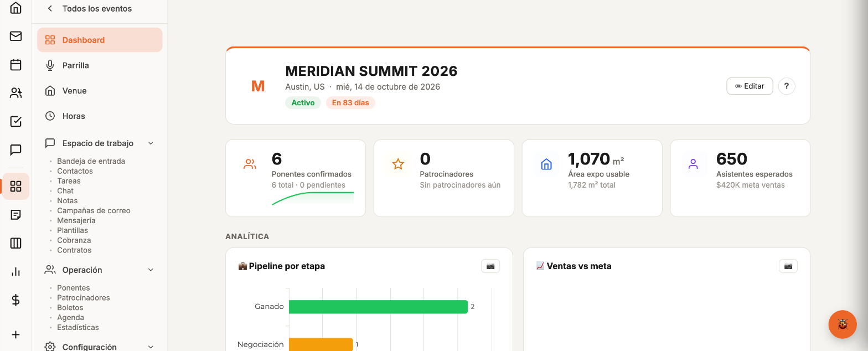868x351 pixels.
Task: Open Patrocinadores under Operación
Action: 83,298
